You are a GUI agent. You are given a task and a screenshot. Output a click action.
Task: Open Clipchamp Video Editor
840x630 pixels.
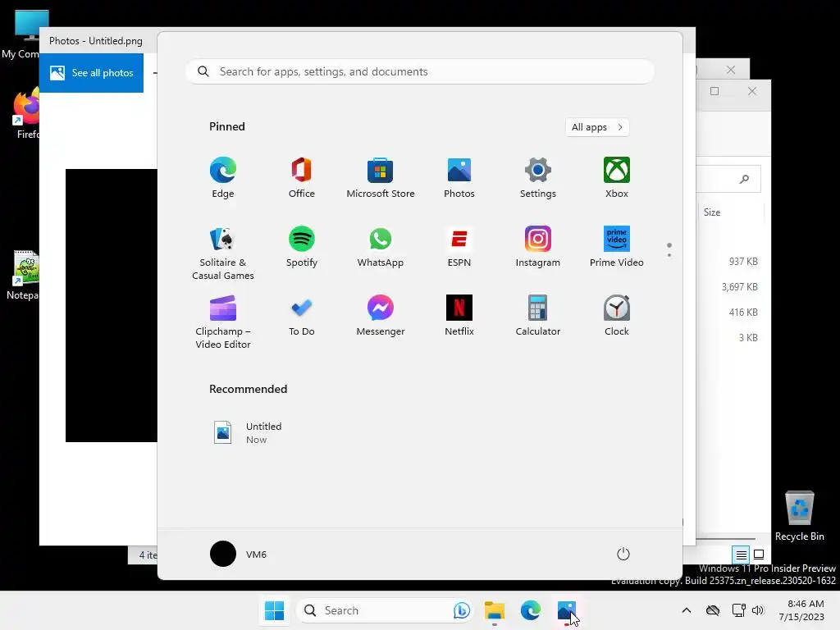pos(223,322)
